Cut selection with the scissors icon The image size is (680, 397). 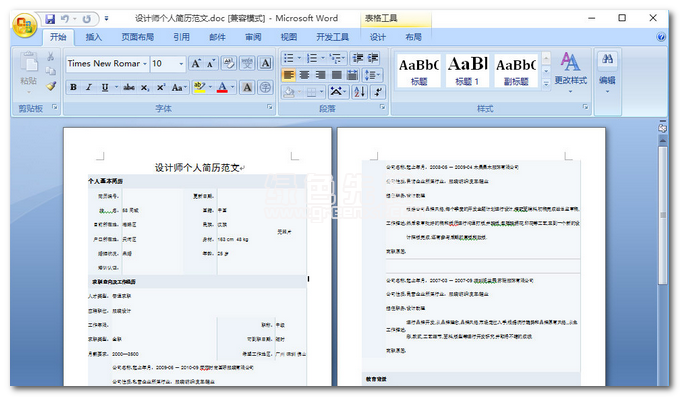51,57
